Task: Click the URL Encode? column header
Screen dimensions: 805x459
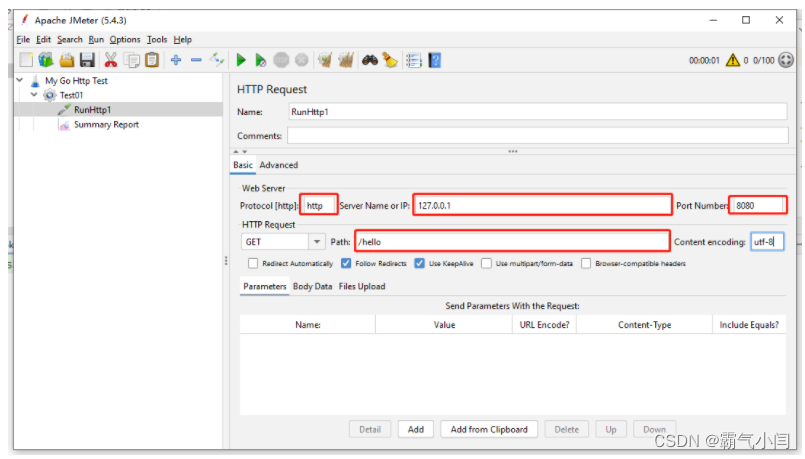Action: (x=544, y=325)
